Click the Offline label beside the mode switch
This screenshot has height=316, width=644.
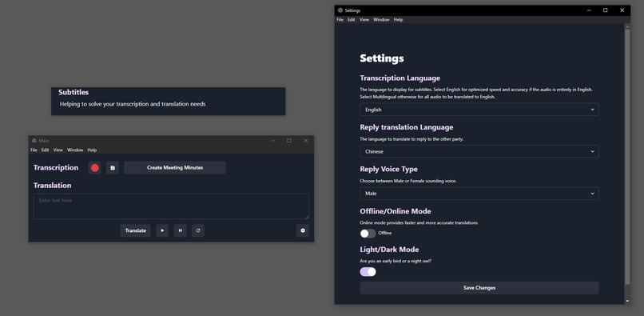click(x=385, y=234)
